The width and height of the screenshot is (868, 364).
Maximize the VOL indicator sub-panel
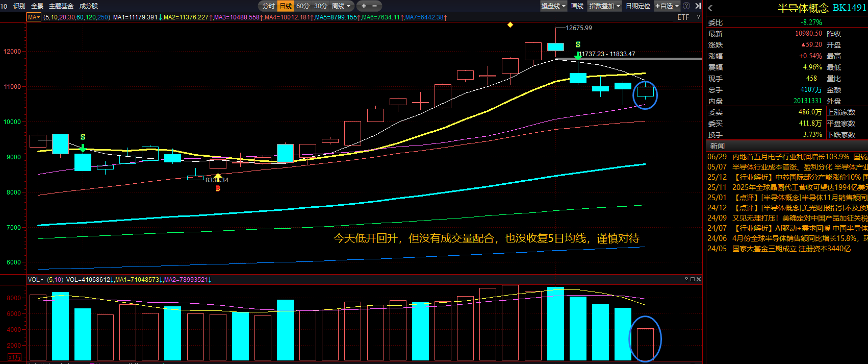(x=693, y=279)
